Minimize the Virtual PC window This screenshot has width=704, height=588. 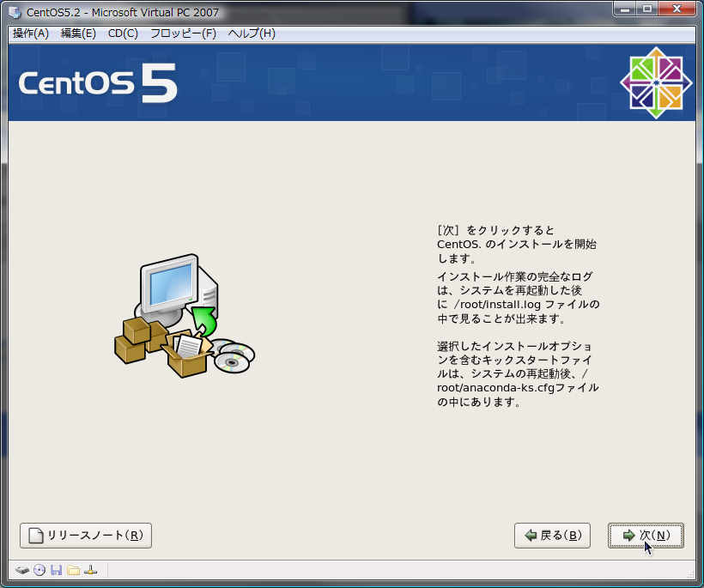pyautogui.click(x=625, y=9)
